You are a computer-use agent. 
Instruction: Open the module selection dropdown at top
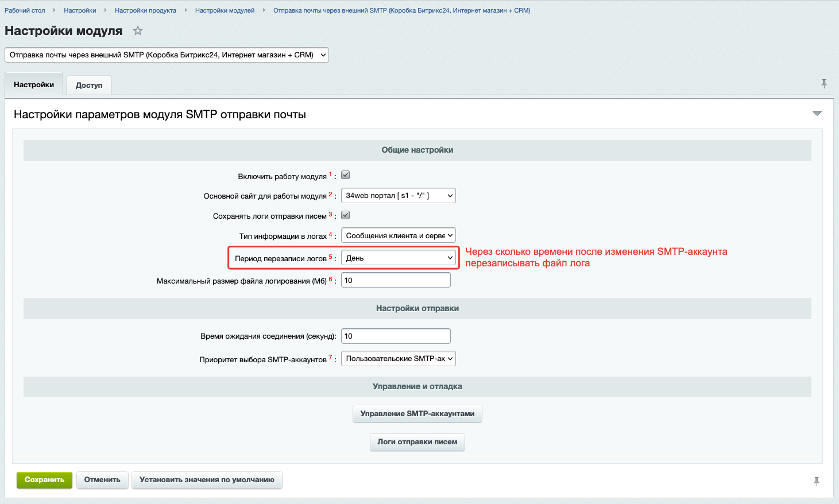click(167, 55)
